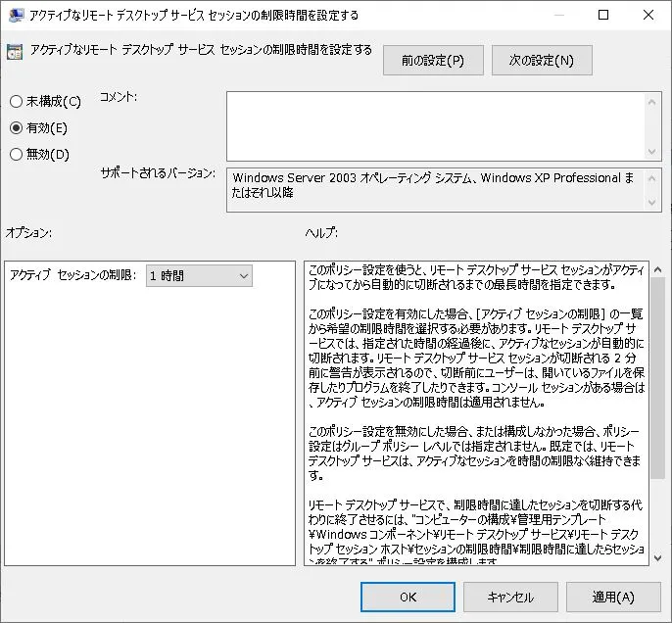
Task: Click the title bar application icon
Action: point(16,16)
